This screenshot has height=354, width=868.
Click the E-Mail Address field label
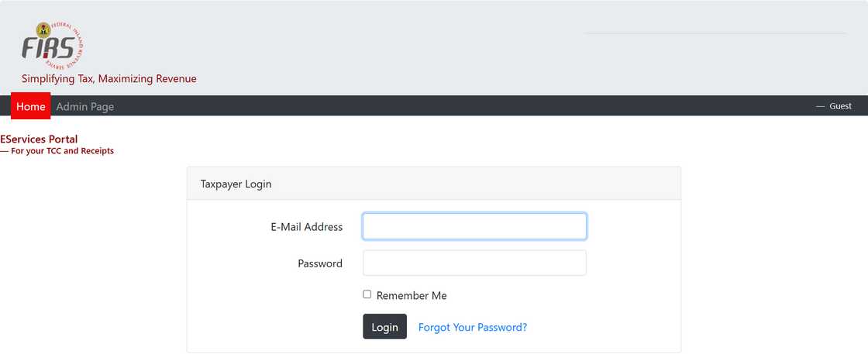[x=306, y=227]
